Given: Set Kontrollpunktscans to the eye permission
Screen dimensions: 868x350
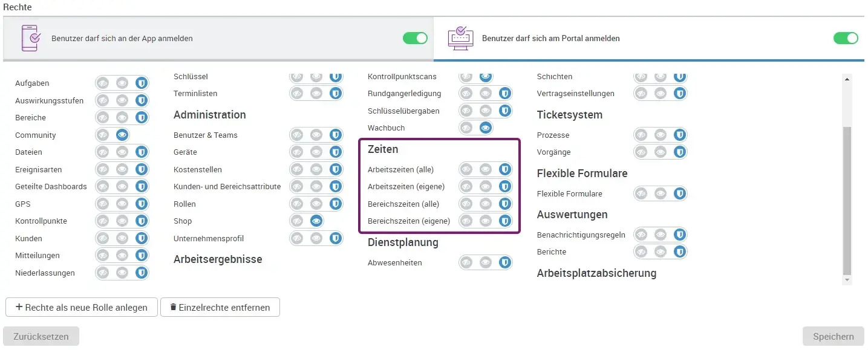Looking at the screenshot, I should click(485, 76).
